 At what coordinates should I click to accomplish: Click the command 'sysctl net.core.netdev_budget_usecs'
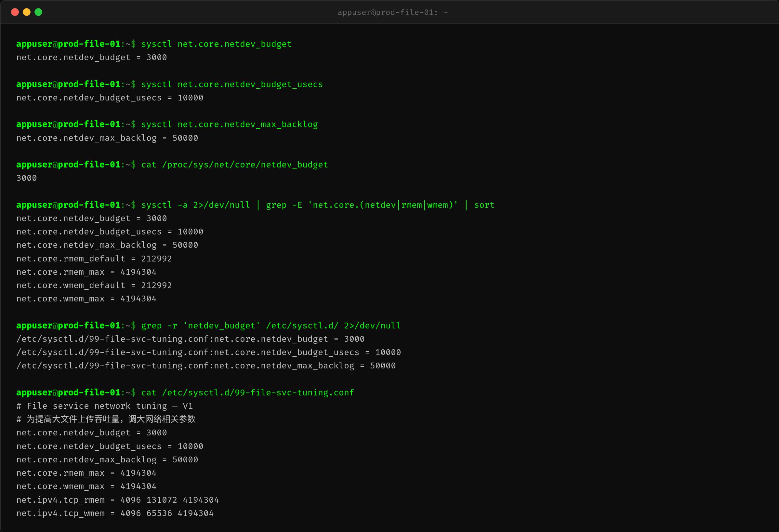click(232, 84)
